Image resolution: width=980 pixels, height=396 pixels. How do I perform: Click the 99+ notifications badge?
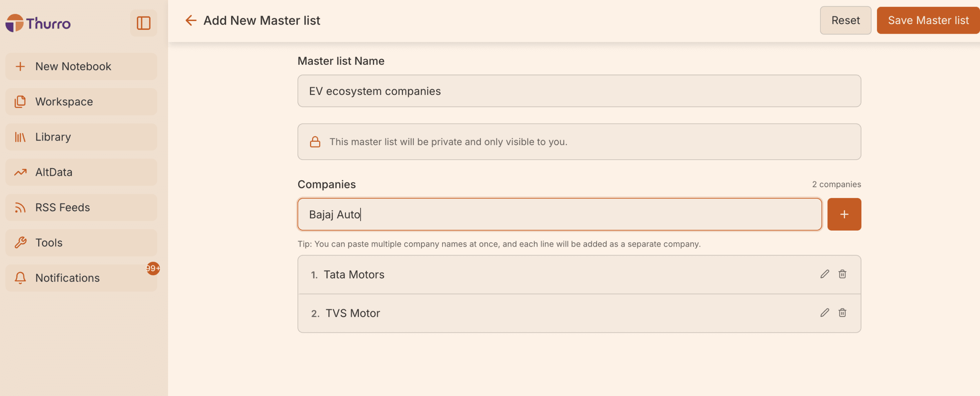pos(153,268)
